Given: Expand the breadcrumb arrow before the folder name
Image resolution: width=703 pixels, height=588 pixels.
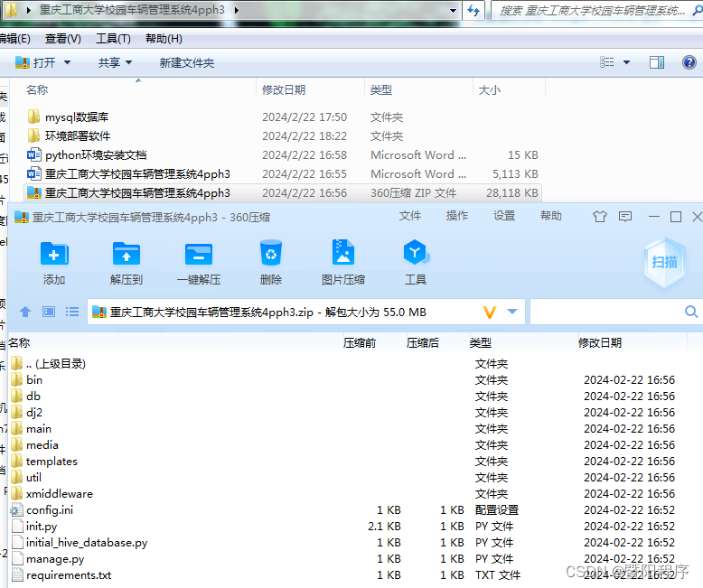Looking at the screenshot, I should (29, 10).
